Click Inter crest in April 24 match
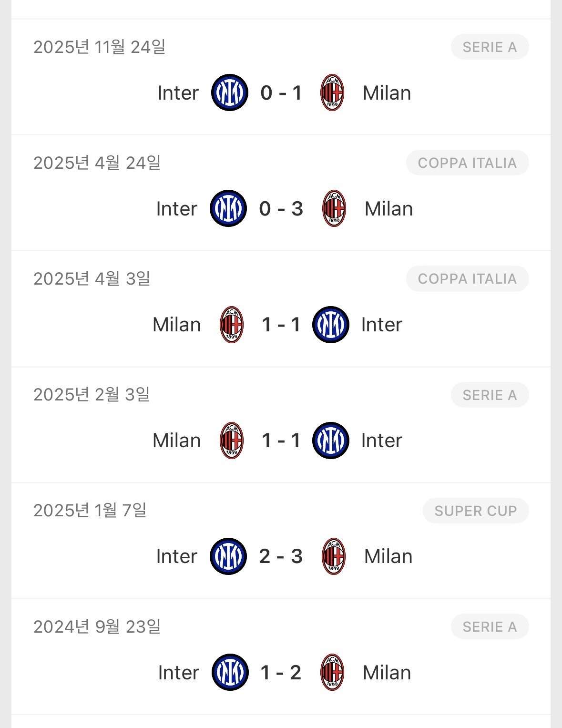 tap(228, 208)
